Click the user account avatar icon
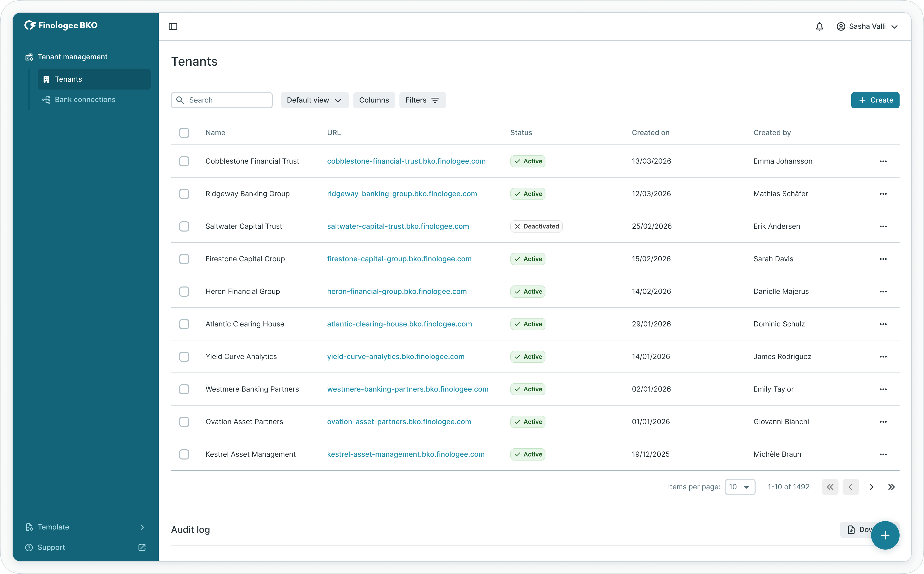Viewport: 924px width, 574px height. [841, 26]
